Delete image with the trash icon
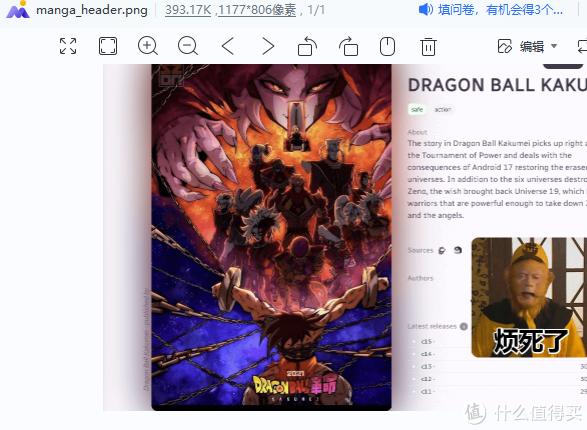The image size is (587, 430). (428, 46)
